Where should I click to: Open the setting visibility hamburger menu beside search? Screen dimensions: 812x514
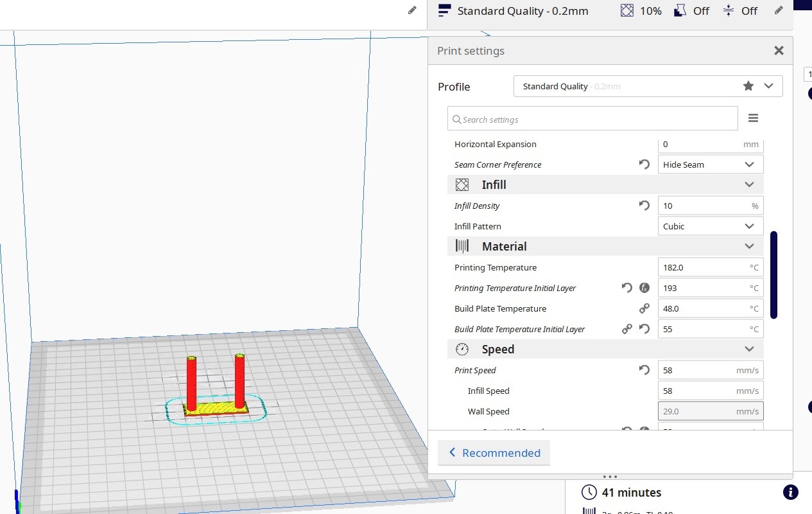point(753,118)
